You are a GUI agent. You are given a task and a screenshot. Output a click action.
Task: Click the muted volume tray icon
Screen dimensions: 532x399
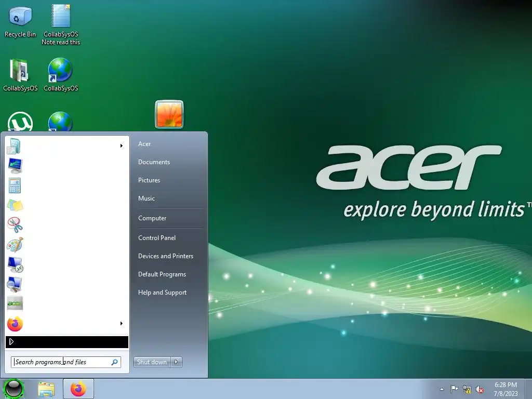[480, 390]
